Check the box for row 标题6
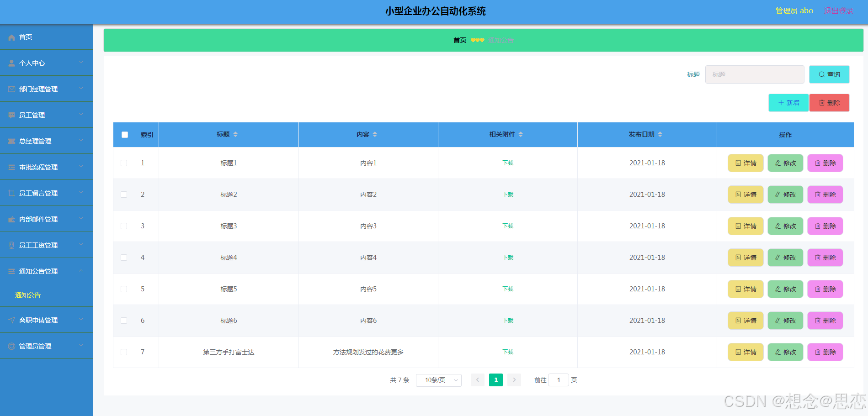This screenshot has width=868, height=416. [x=124, y=321]
